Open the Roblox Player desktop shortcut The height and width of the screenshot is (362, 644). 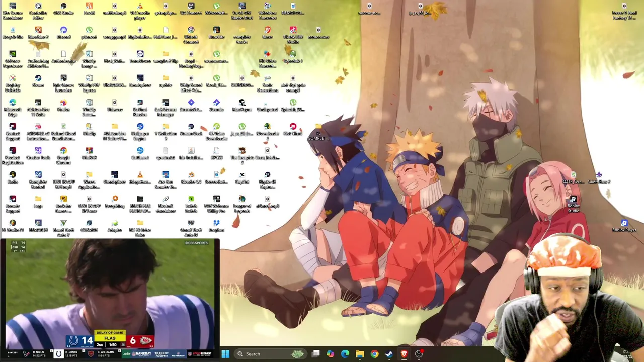(624, 226)
